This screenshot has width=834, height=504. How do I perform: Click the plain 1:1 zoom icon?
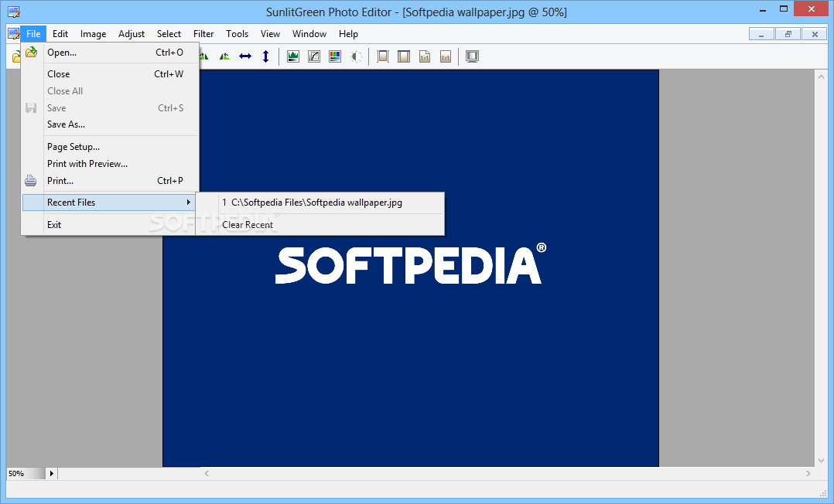[446, 56]
